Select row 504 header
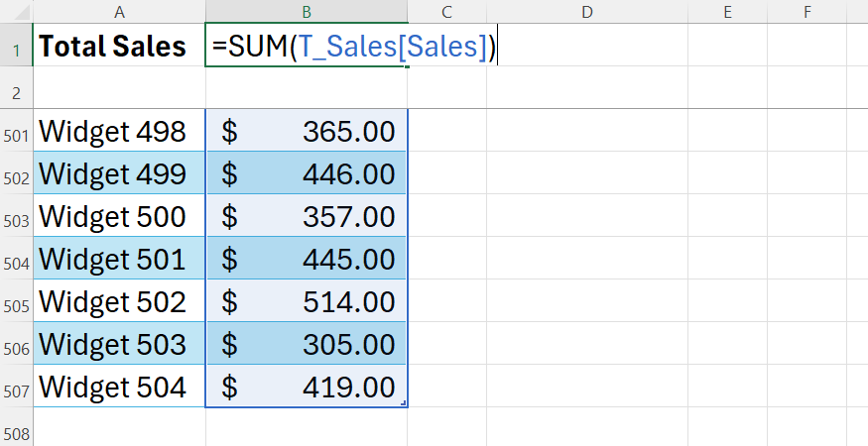 (x=16, y=259)
